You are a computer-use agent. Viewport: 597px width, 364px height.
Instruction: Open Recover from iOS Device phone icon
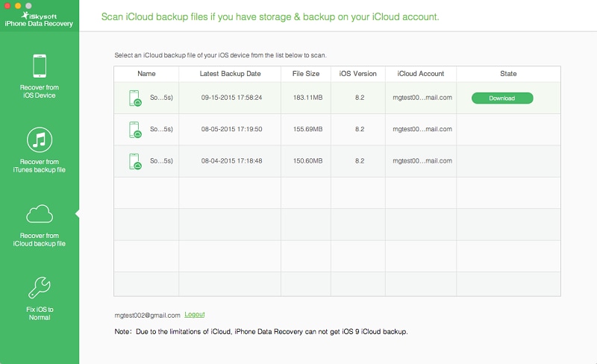40,66
